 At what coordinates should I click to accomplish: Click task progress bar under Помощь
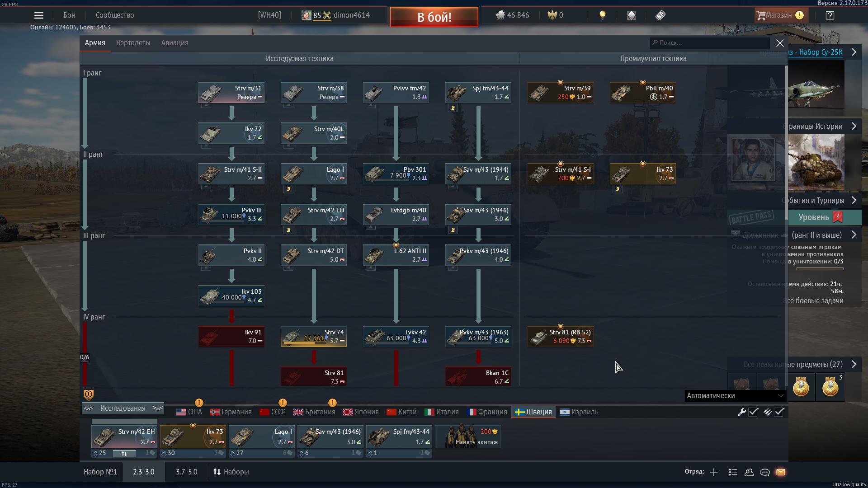pos(820,269)
